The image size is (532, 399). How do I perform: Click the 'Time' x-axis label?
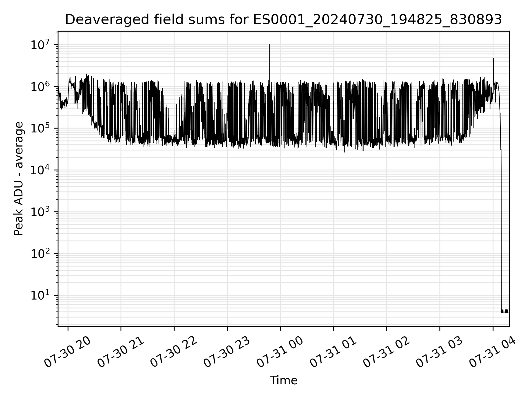tap(283, 380)
